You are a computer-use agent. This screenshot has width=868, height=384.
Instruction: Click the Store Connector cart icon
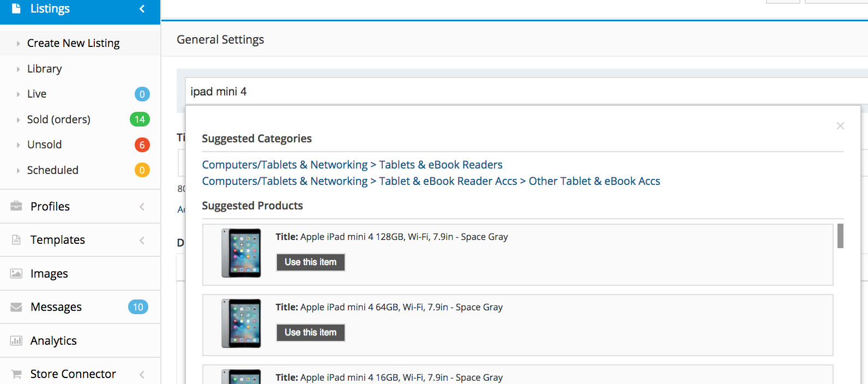[x=16, y=374]
